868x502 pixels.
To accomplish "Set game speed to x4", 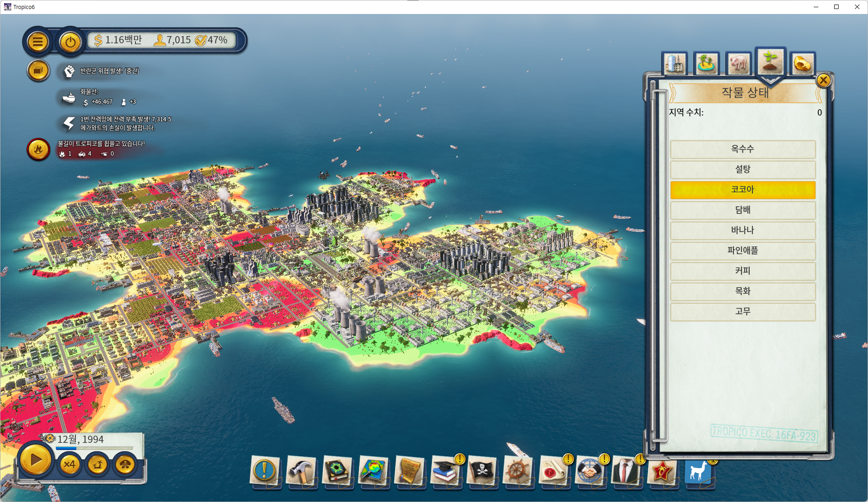I will tap(70, 464).
